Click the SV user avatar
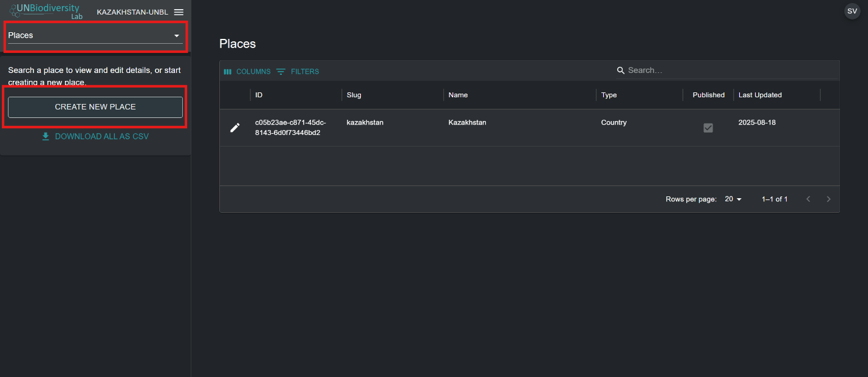Viewport: 868px width, 377px height. click(x=852, y=11)
